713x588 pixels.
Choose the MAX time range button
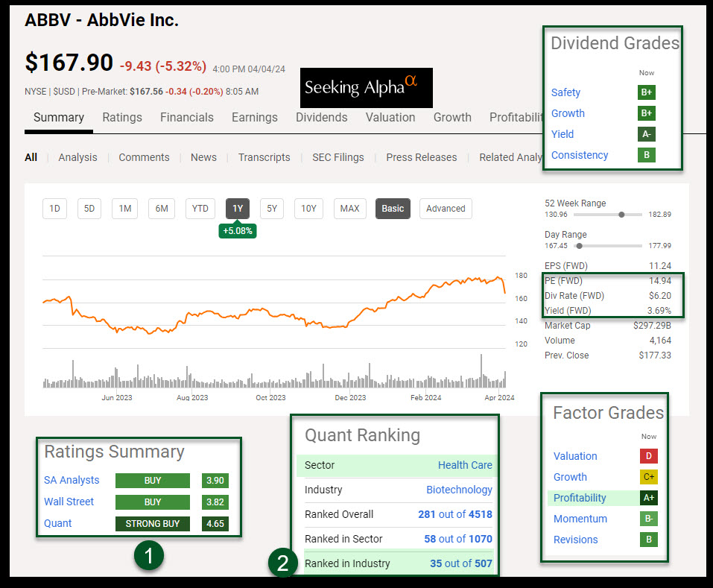pos(349,209)
